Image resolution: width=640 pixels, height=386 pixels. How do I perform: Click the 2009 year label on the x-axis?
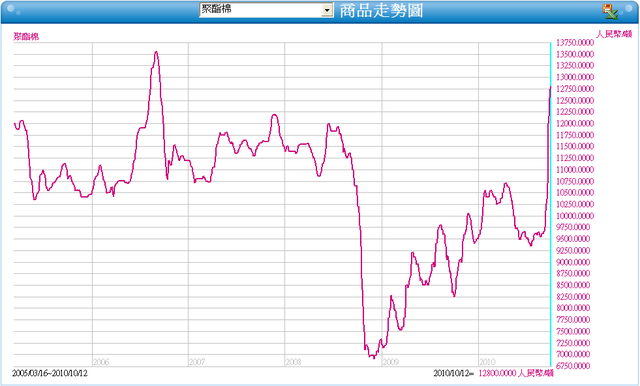pyautogui.click(x=390, y=362)
